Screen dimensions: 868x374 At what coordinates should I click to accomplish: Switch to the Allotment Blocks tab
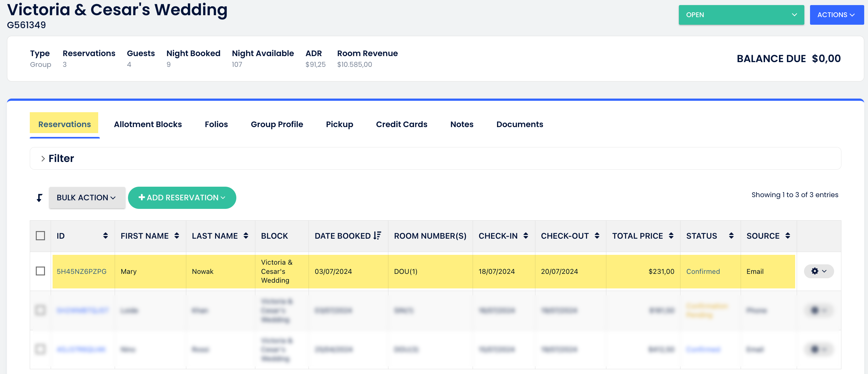(x=148, y=124)
